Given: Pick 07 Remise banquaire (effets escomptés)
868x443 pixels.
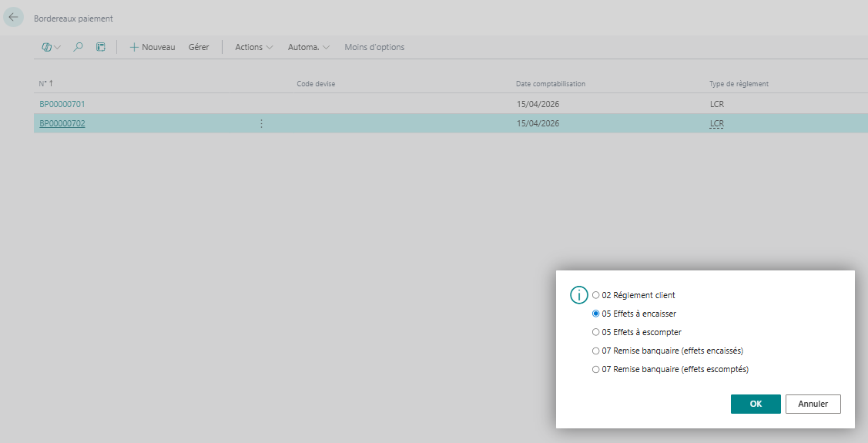Looking at the screenshot, I should (596, 369).
